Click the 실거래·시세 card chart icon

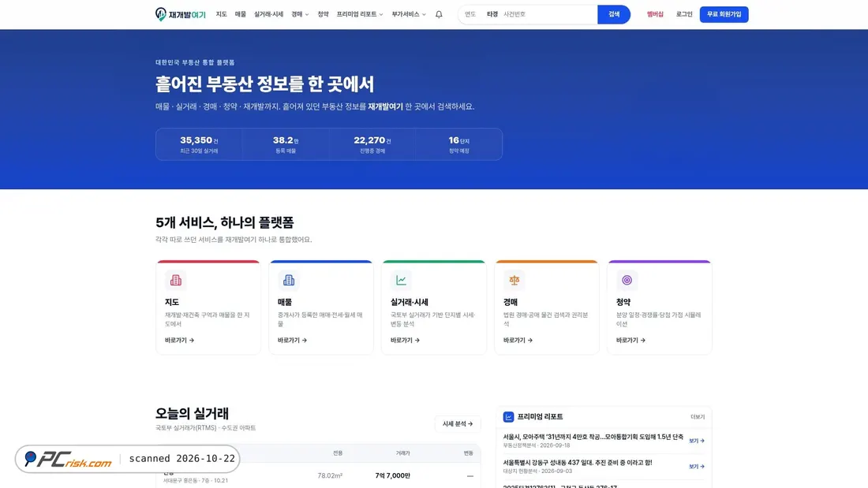coord(402,280)
